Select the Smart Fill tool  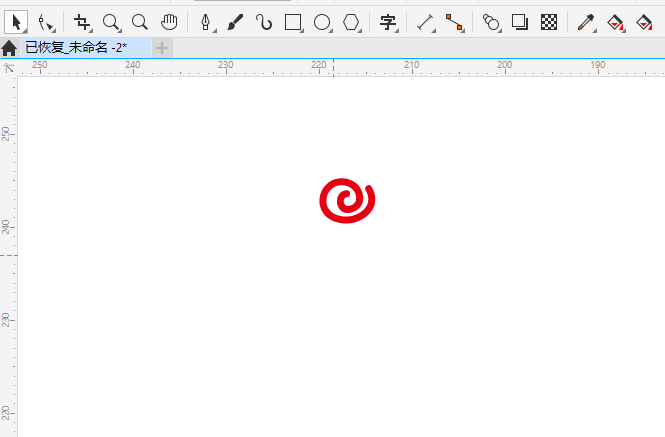(x=644, y=22)
